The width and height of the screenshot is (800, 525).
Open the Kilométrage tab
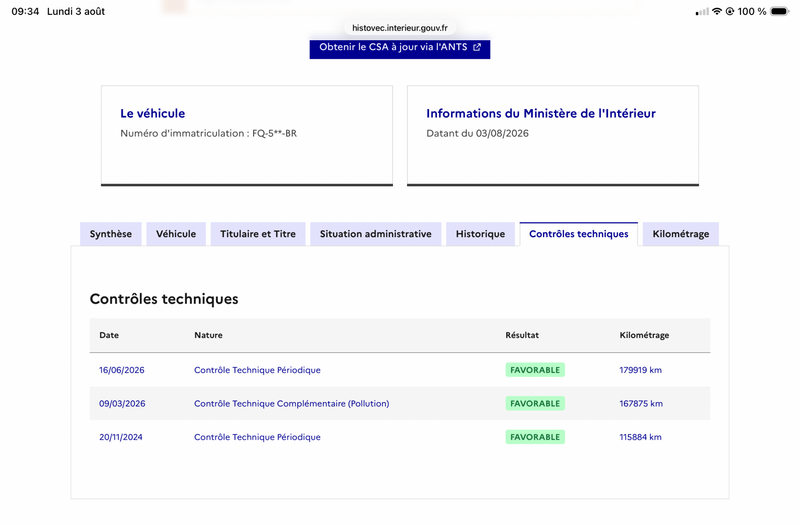pos(681,234)
